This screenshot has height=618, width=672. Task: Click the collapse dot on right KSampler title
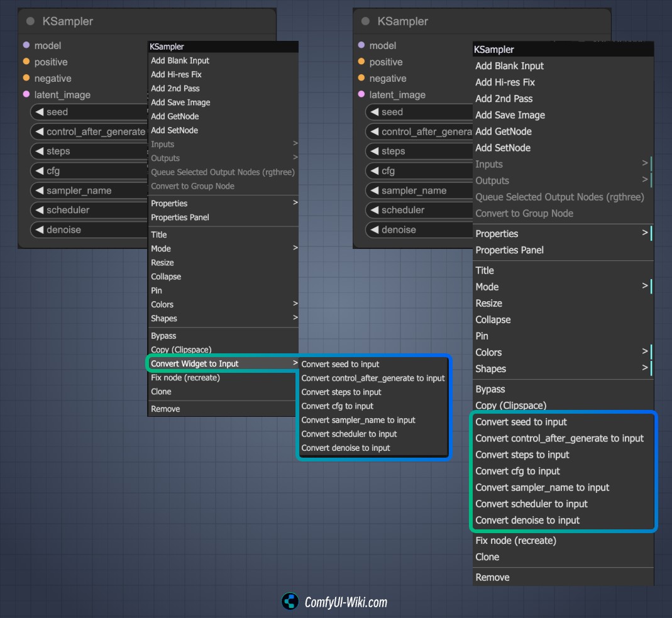pyautogui.click(x=366, y=21)
